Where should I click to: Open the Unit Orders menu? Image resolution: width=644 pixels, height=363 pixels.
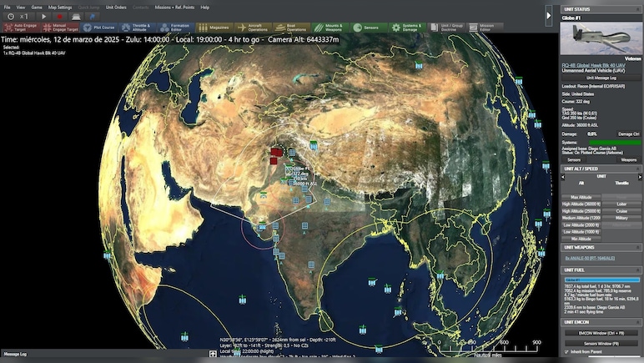point(116,8)
